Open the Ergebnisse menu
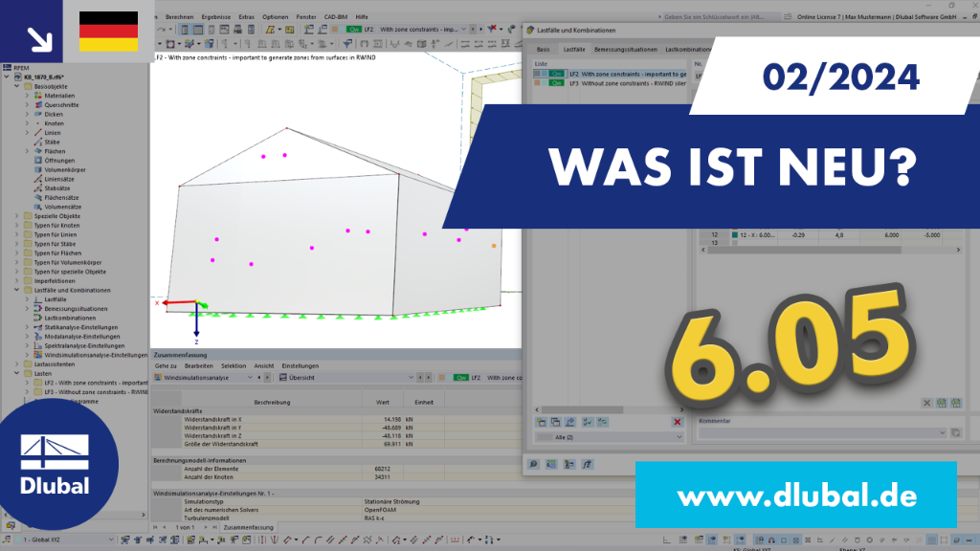Screen dimensions: 980x551 tap(215, 17)
